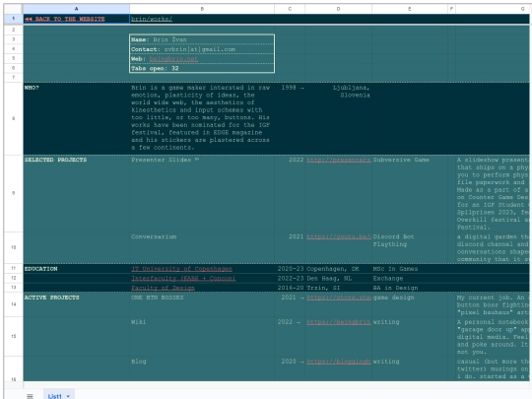Switch to the List1 sheet tab
Screen dimensions: 532x399
pyautogui.click(x=54, y=396)
